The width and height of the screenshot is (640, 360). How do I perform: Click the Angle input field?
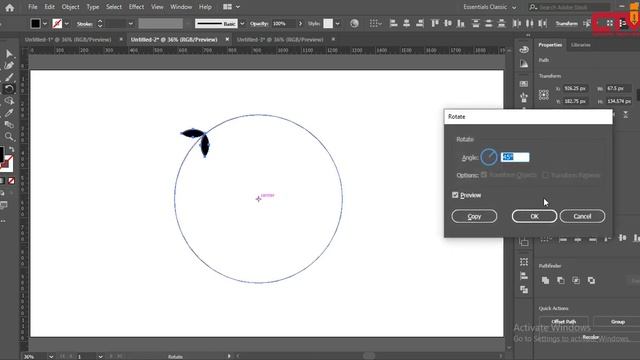(515, 157)
